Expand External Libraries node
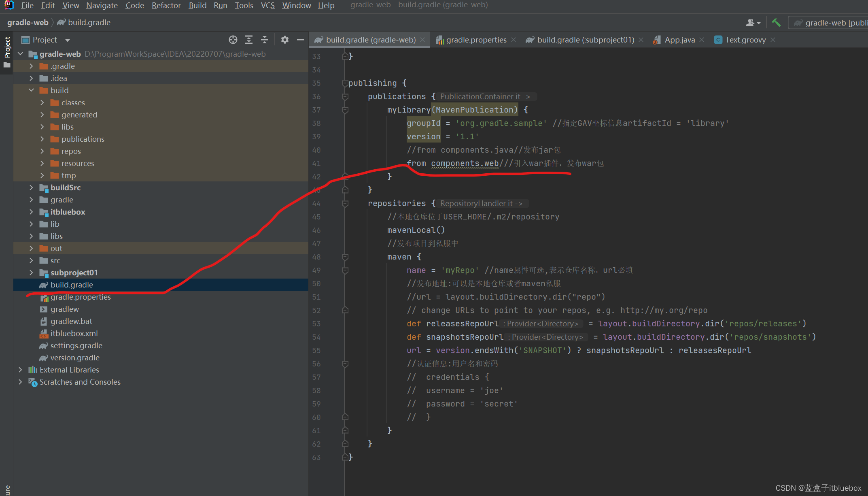Viewport: 868px width, 496px height. click(x=20, y=370)
